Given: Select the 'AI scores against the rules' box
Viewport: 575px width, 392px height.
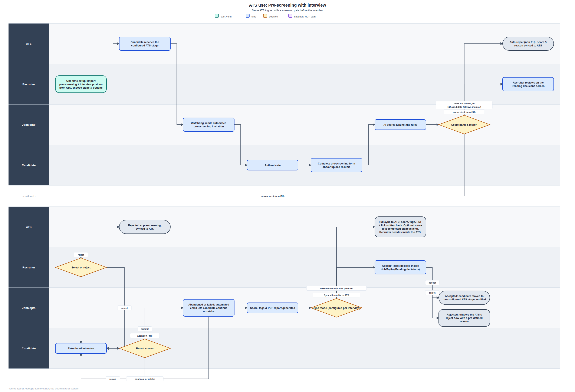Looking at the screenshot, I should (400, 125).
